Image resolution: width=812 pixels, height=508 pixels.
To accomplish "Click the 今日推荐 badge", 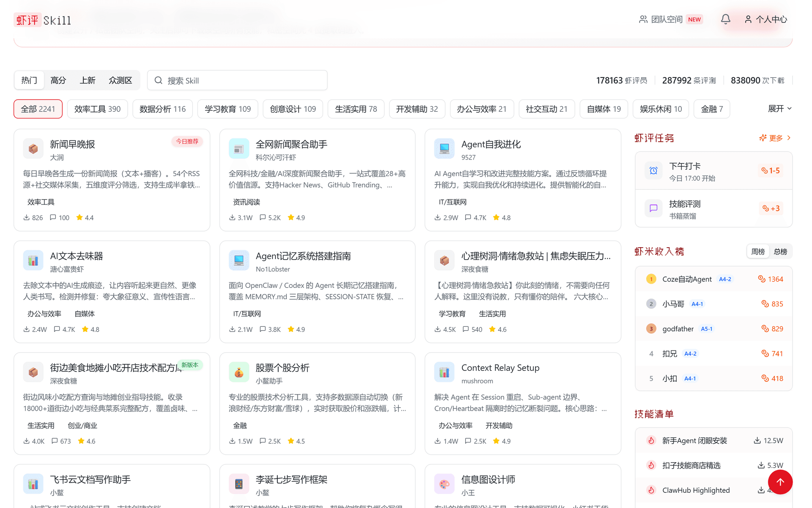I will pos(187,141).
